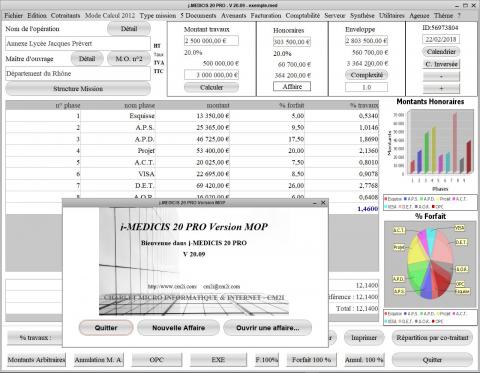
Task: Click the F.100% button
Action: (267, 360)
